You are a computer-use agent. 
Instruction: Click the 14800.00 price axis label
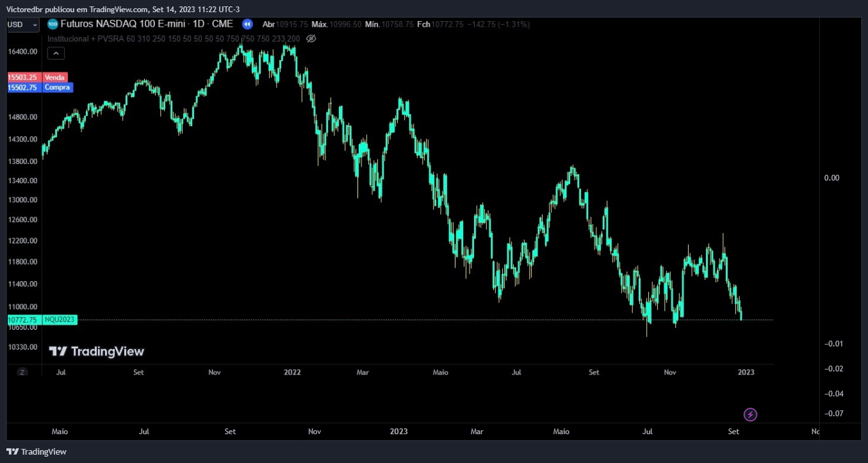[23, 117]
